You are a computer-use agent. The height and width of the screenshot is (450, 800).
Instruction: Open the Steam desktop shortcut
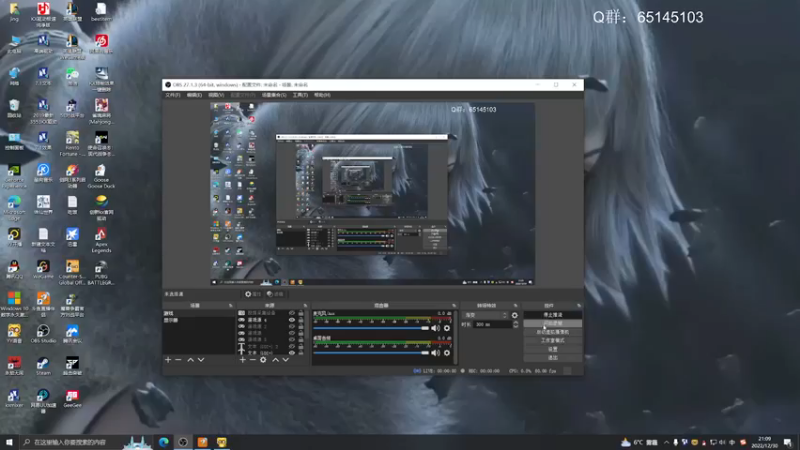[43, 366]
